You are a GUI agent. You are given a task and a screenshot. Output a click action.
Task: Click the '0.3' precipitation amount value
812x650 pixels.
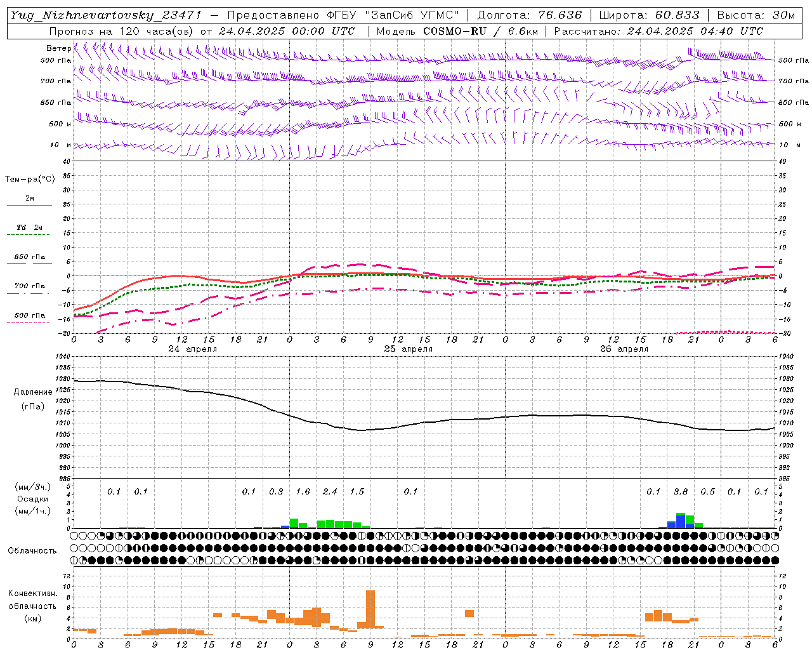click(276, 491)
